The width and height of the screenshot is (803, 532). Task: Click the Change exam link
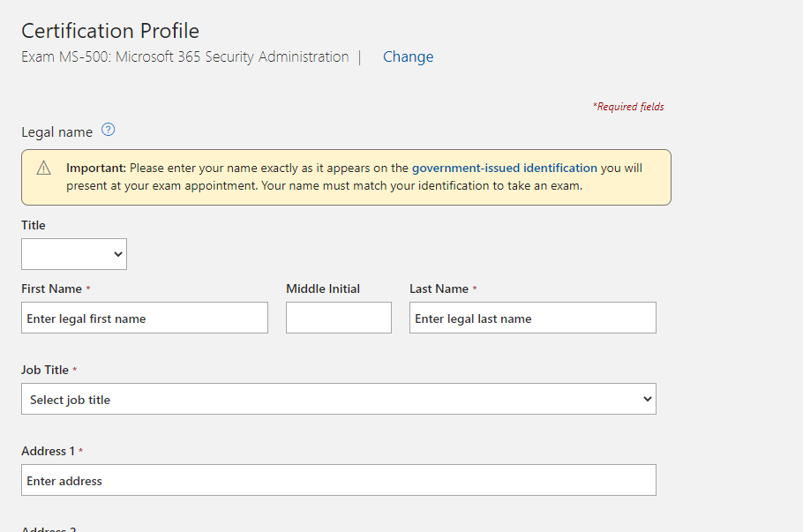408,56
